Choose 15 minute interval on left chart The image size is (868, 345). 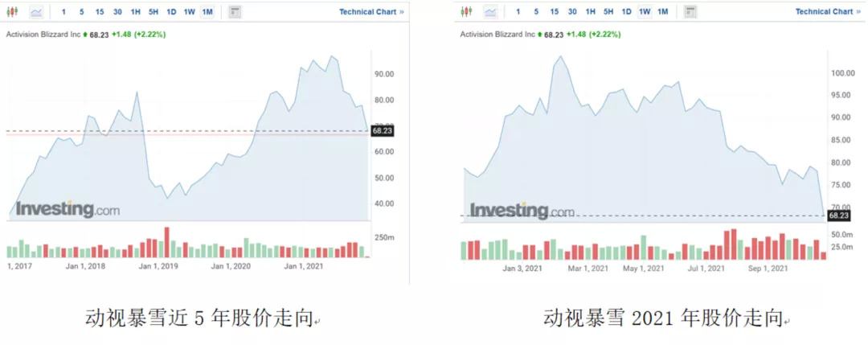100,12
